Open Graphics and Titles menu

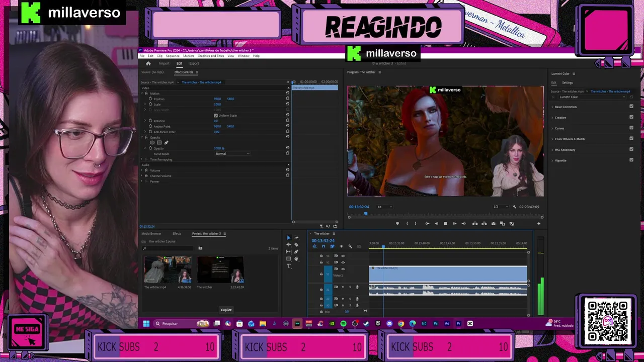[211, 56]
